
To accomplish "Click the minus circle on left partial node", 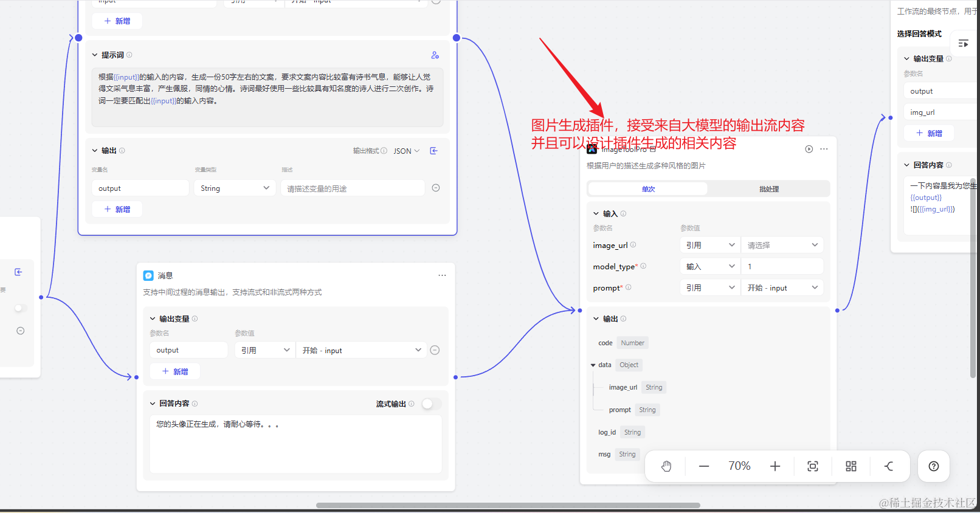I will pos(20,331).
